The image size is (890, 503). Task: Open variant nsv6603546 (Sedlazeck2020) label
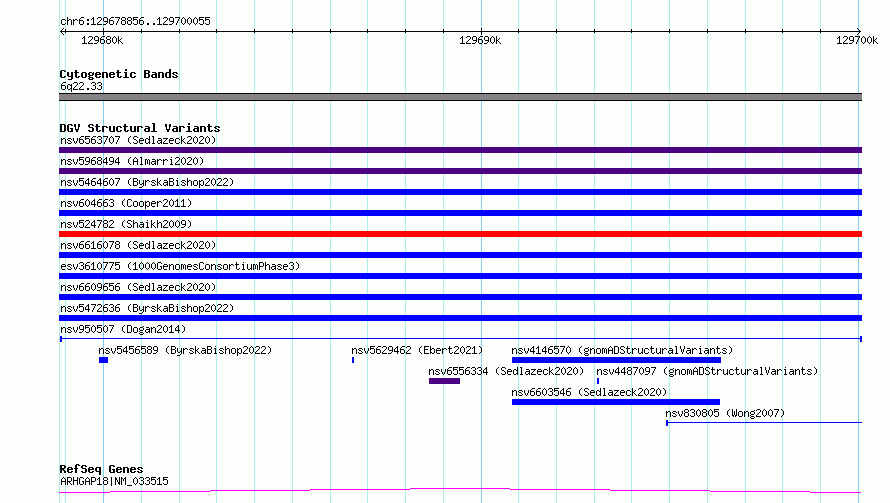pyautogui.click(x=589, y=392)
